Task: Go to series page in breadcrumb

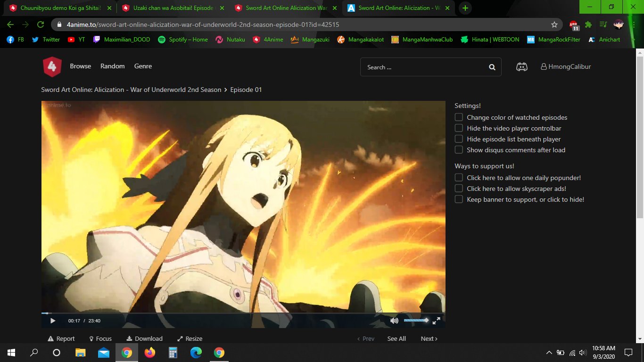Action: tap(131, 90)
